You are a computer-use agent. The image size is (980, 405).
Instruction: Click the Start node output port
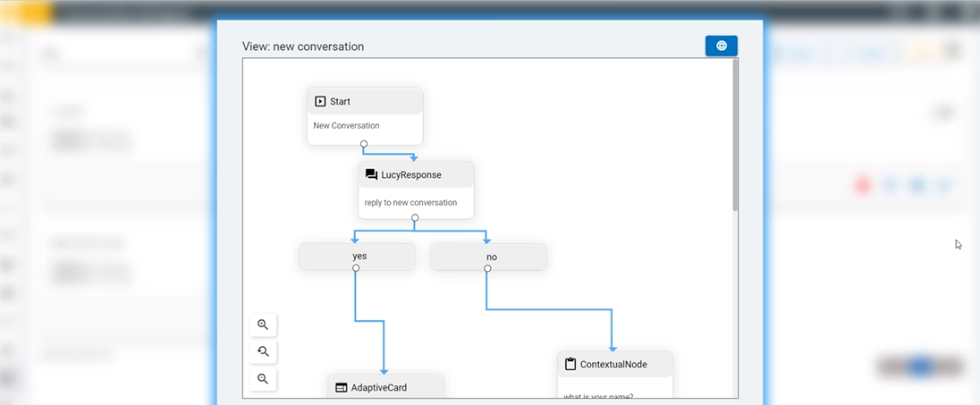[364, 144]
